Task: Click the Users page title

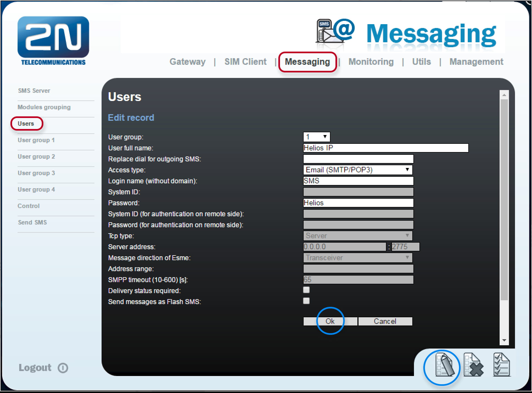Action: [125, 97]
